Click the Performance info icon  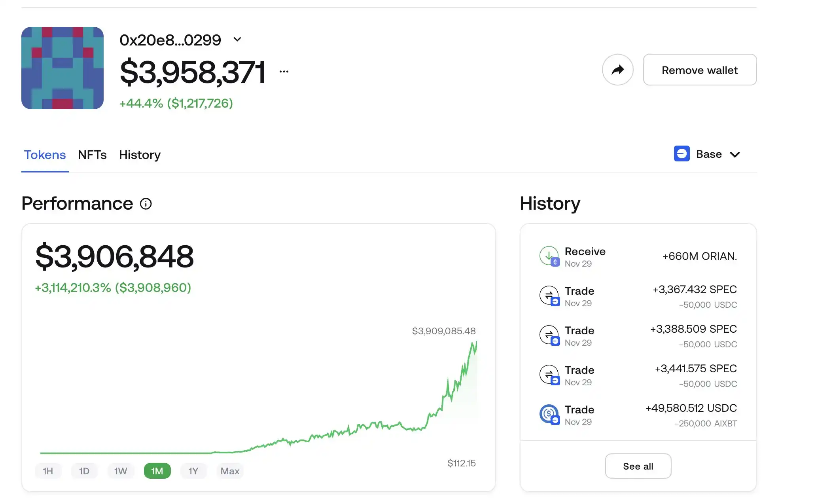pos(146,204)
